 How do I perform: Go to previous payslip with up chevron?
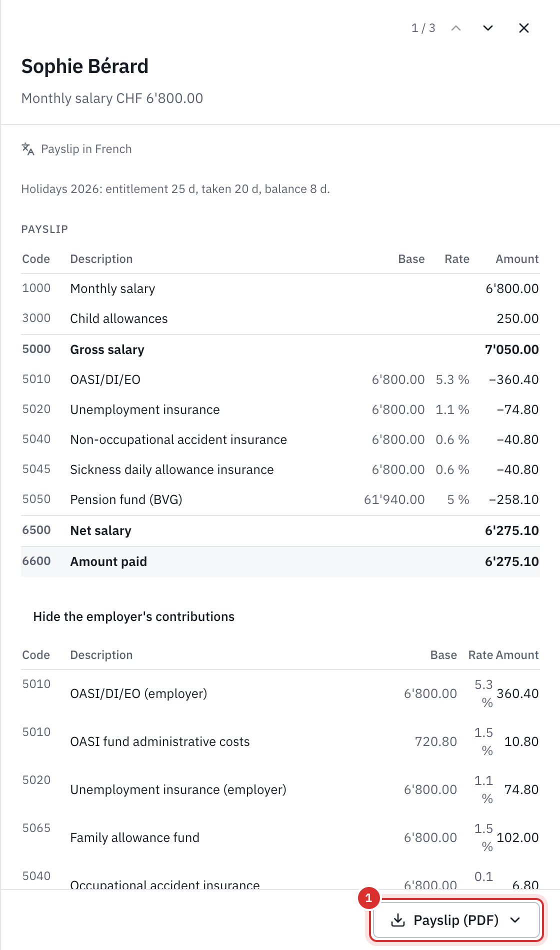pos(455,28)
